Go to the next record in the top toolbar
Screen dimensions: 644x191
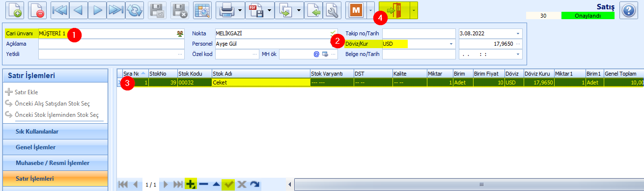click(97, 10)
